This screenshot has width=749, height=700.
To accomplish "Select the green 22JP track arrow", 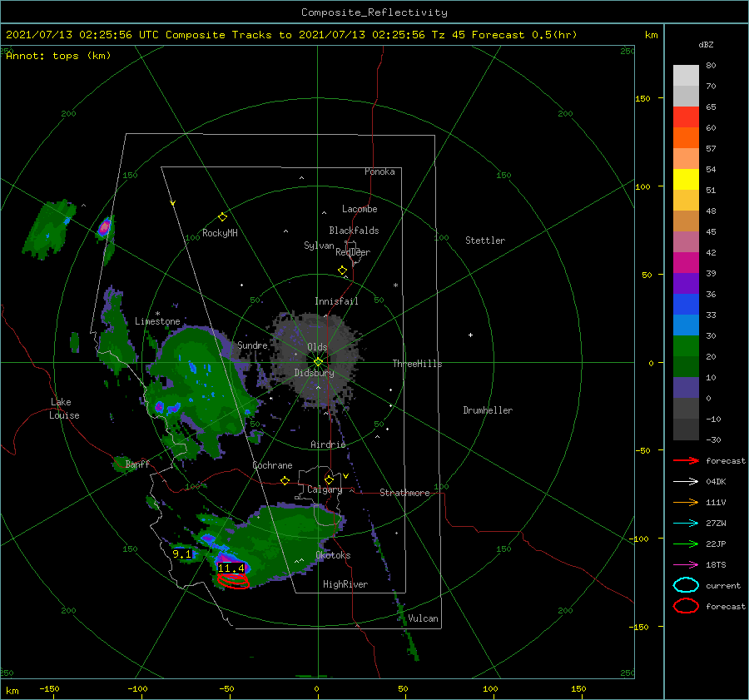I will click(686, 544).
